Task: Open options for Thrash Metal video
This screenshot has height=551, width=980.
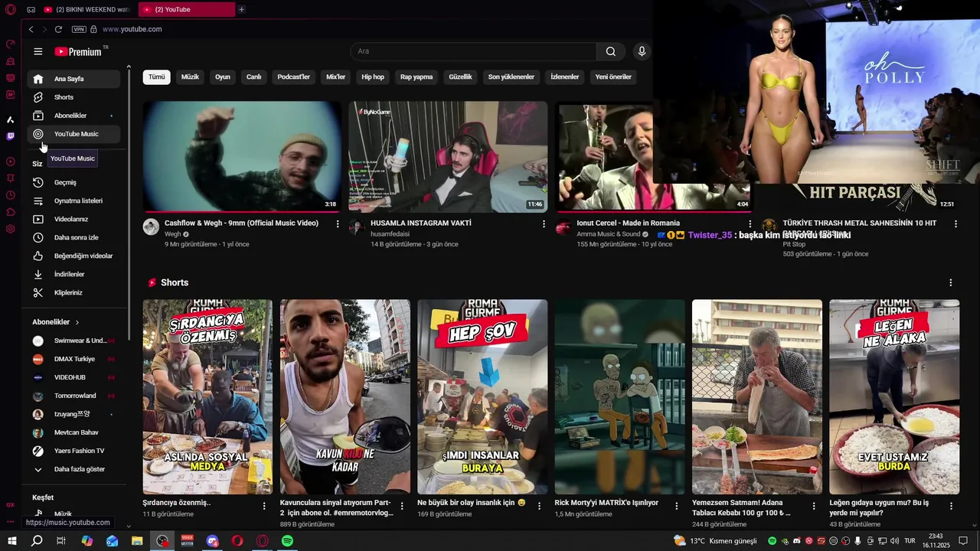Action: (955, 224)
